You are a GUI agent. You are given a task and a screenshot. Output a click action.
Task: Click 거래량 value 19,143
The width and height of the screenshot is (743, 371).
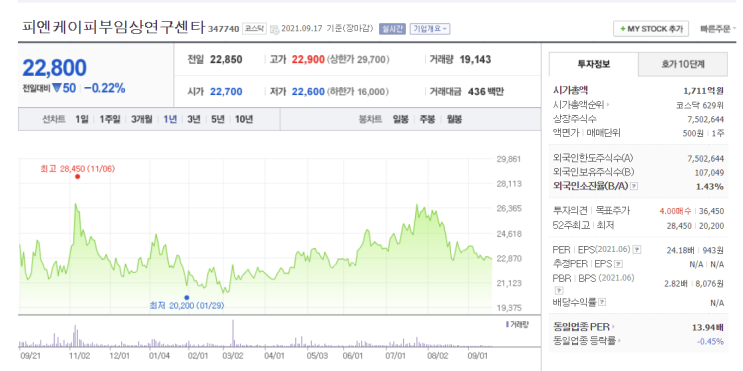point(475,60)
